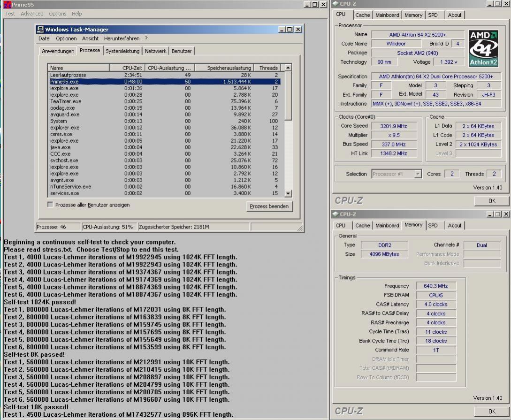This screenshot has height=420, width=511.
Task: Click the Prime95 title bar icon
Action: (x=7, y=5)
